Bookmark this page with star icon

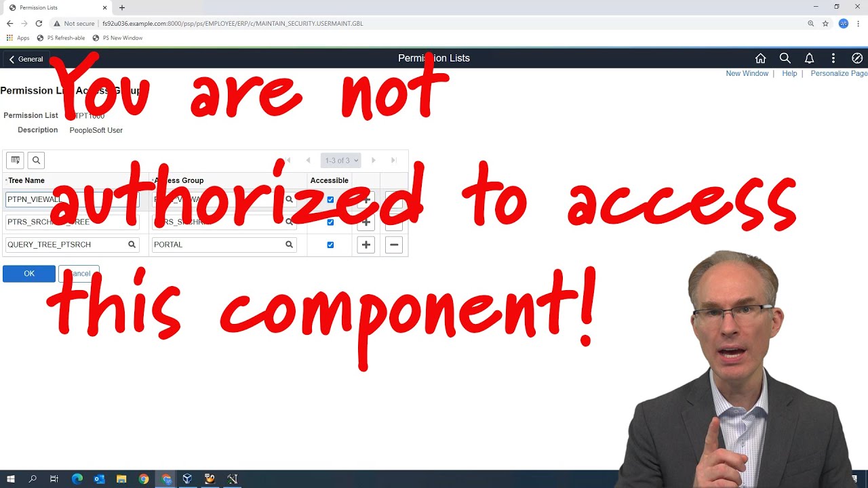click(825, 23)
